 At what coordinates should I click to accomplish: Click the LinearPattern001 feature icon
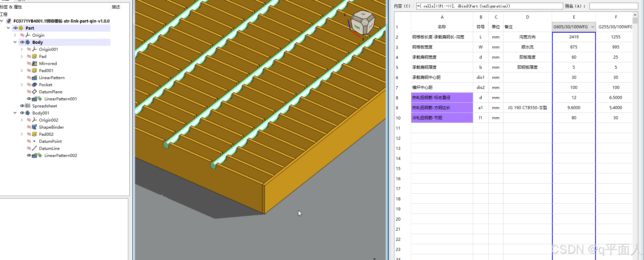tap(34, 99)
